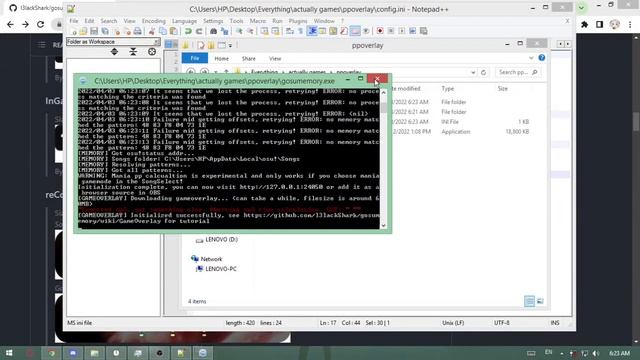Select LENOVO-PC under Network
This screenshot has width=640, height=360.
point(220,269)
